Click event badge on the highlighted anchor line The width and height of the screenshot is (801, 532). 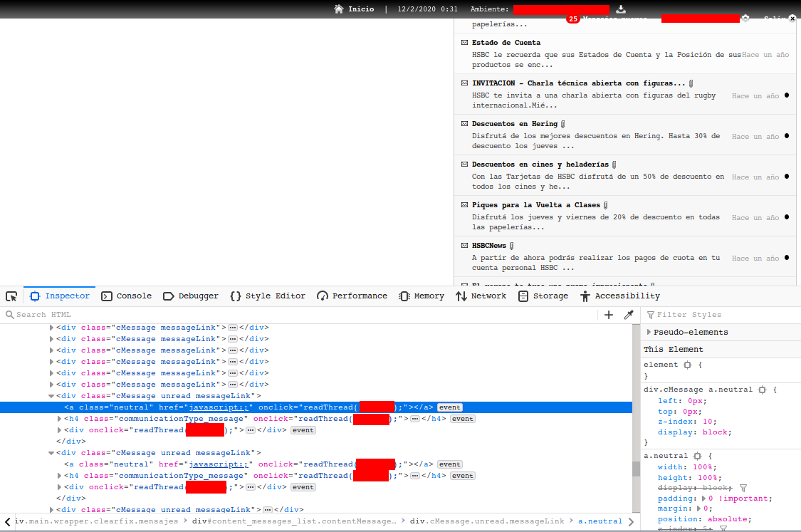click(x=449, y=407)
